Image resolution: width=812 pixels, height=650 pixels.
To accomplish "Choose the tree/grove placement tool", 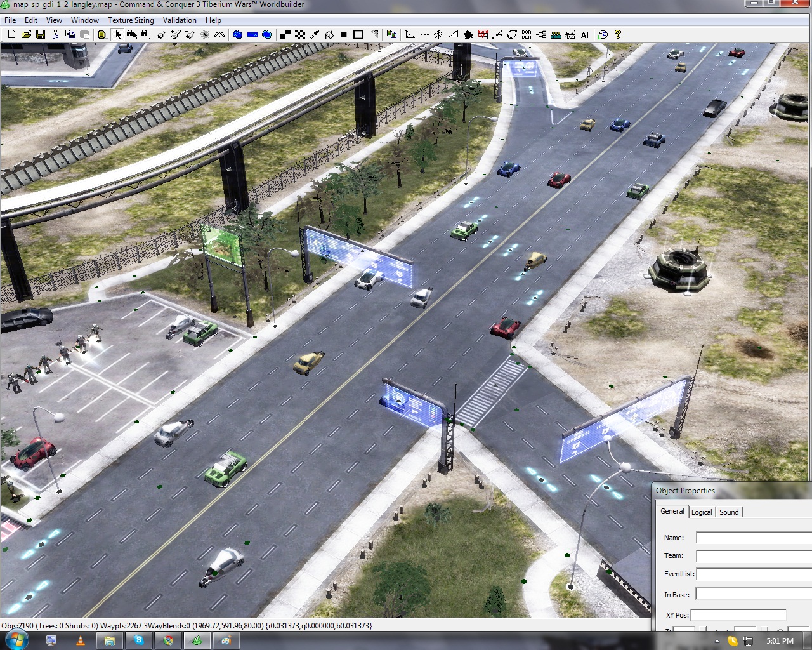I will [x=438, y=34].
